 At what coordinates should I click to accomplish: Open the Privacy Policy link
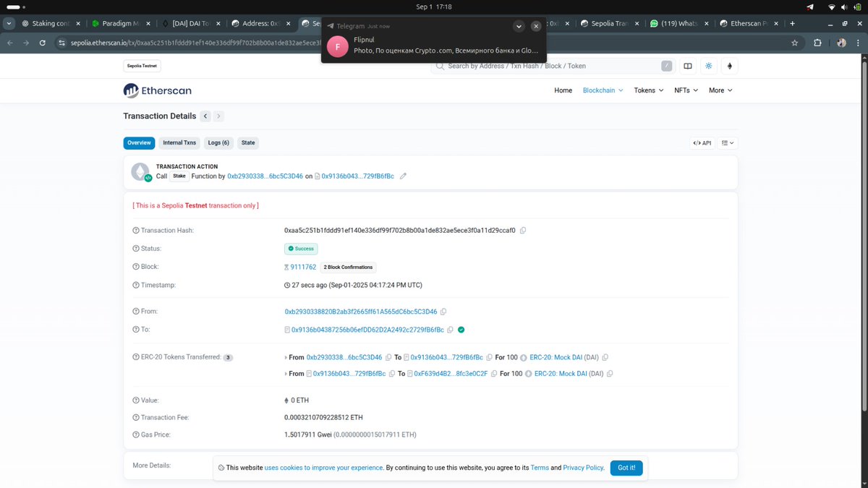[583, 468]
